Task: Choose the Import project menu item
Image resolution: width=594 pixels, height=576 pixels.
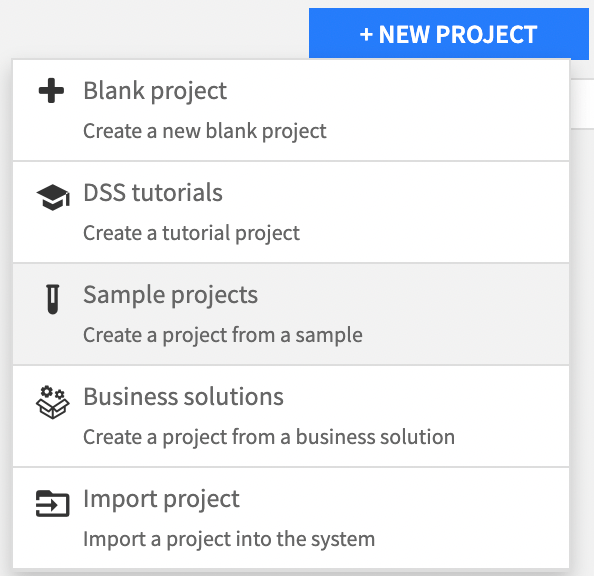Action: tap(291, 518)
